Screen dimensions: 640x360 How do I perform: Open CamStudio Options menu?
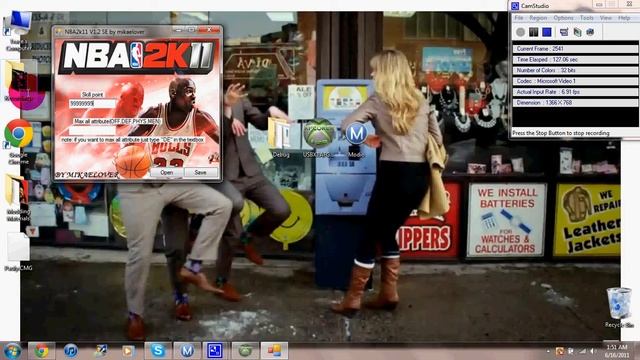[563, 18]
